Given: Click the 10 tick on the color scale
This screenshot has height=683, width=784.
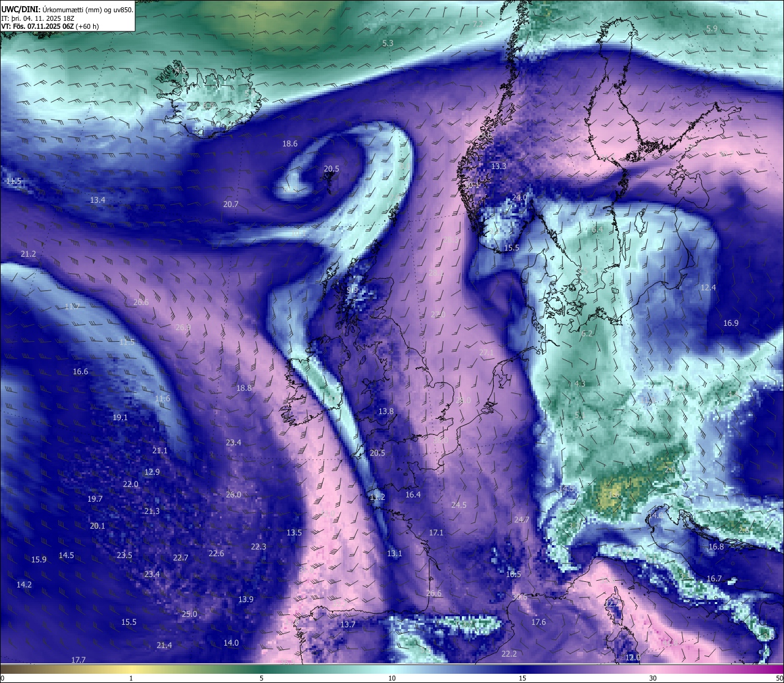Looking at the screenshot, I should click(392, 678).
